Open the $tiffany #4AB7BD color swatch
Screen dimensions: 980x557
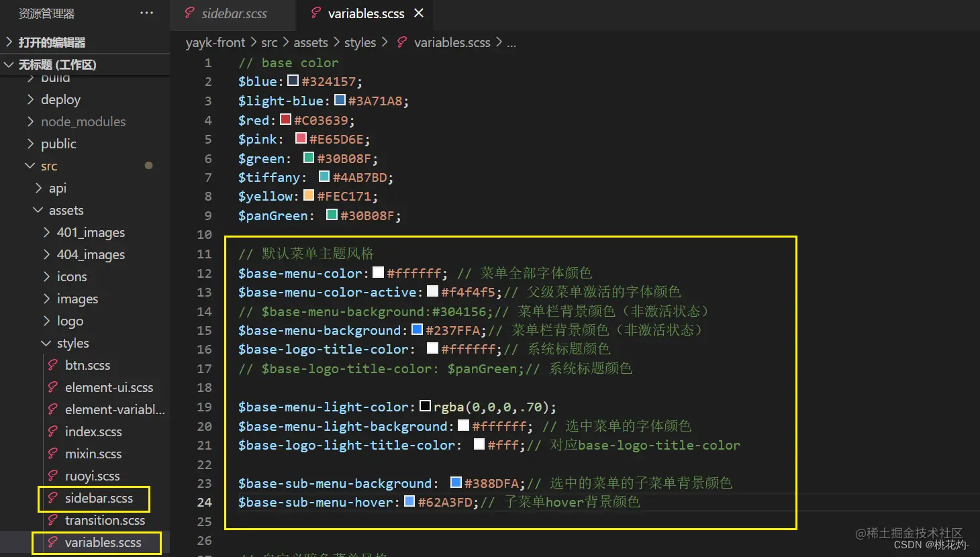pos(324,176)
